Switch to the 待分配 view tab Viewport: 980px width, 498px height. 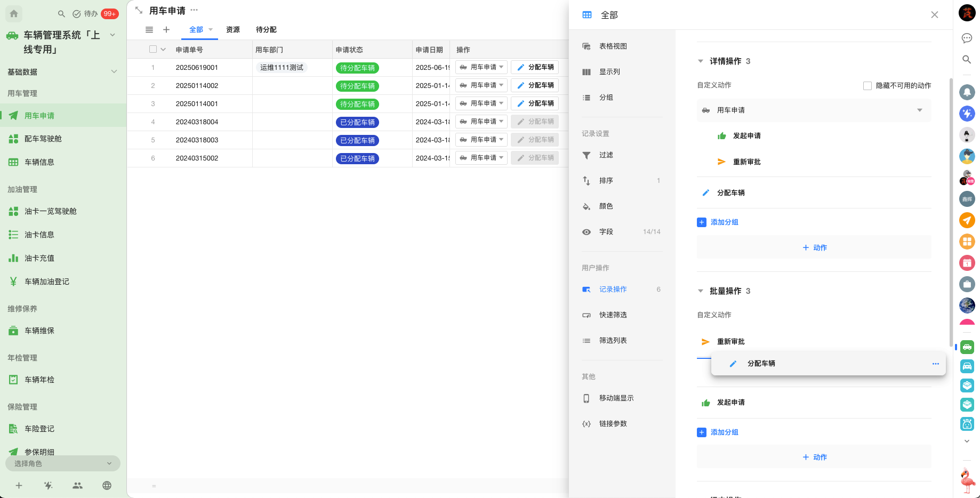(266, 30)
